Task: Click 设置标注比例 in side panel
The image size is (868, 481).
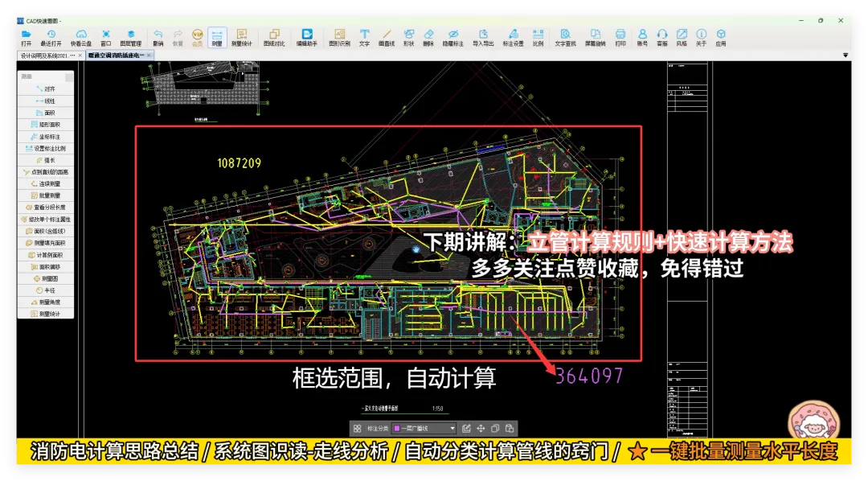Action: click(45, 149)
